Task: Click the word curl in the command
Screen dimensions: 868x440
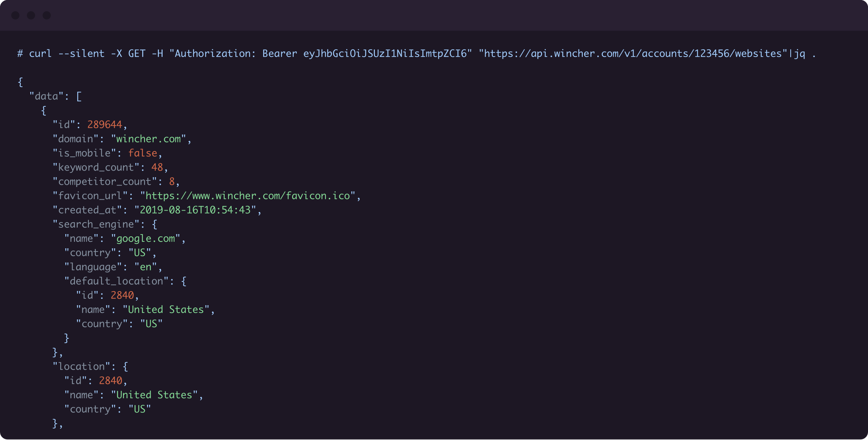Action: coord(40,54)
